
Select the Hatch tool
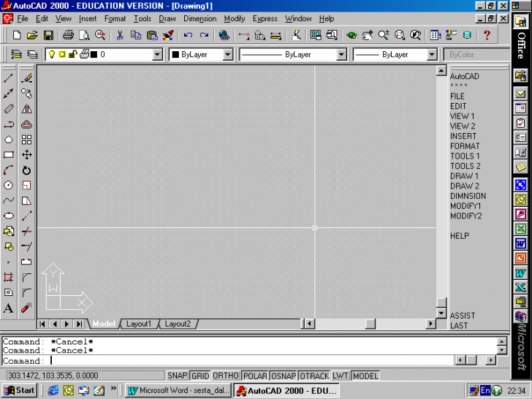point(9,277)
